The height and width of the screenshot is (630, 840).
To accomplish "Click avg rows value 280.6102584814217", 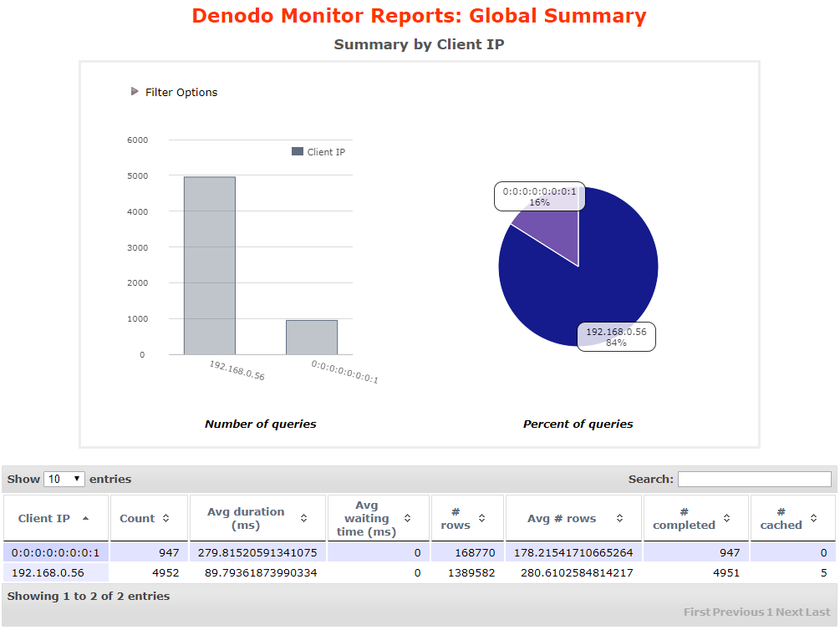I will coord(577,572).
